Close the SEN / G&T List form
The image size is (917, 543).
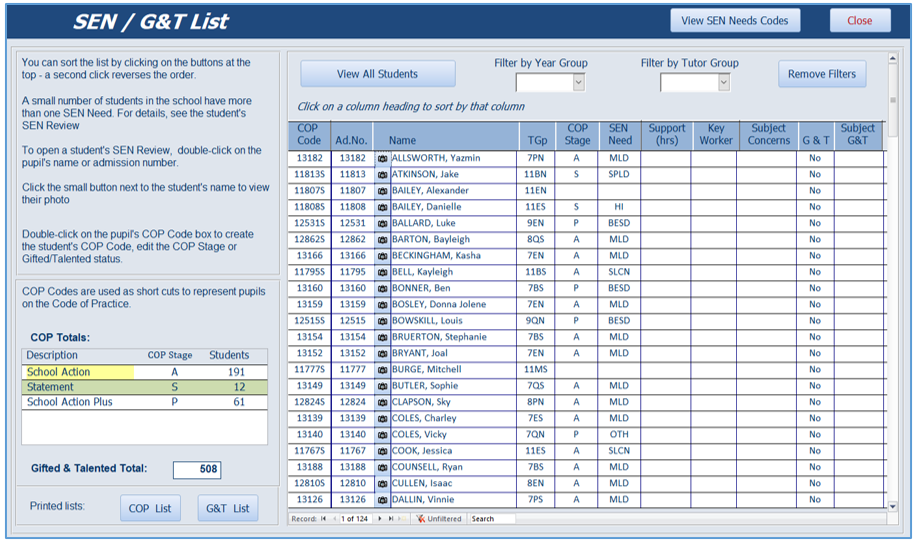[x=860, y=21]
